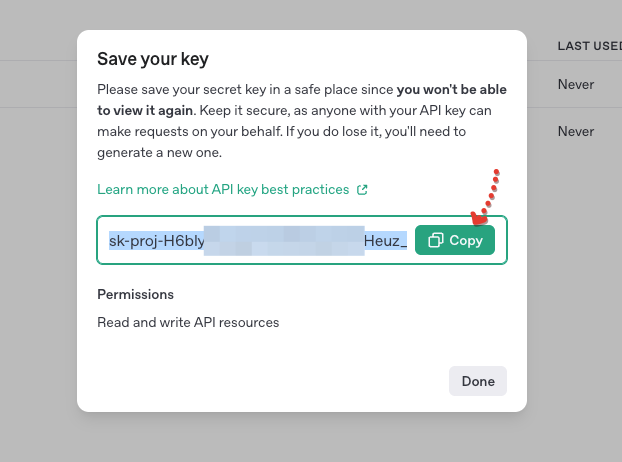Click the Save your key heading
622x462 pixels.
[153, 59]
